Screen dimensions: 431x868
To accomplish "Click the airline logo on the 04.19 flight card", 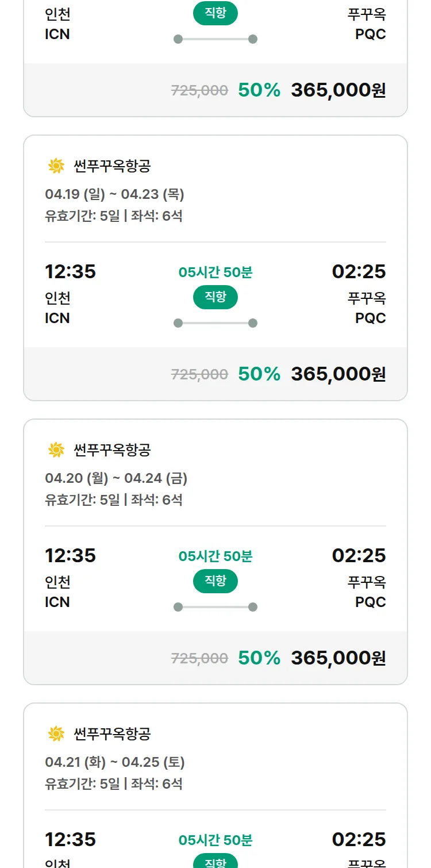I will click(x=56, y=166).
